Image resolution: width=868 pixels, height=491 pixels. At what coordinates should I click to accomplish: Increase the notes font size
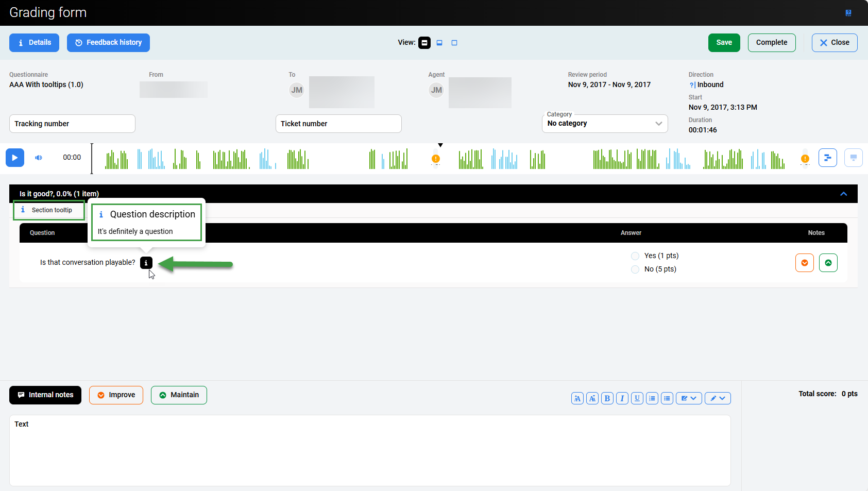577,398
